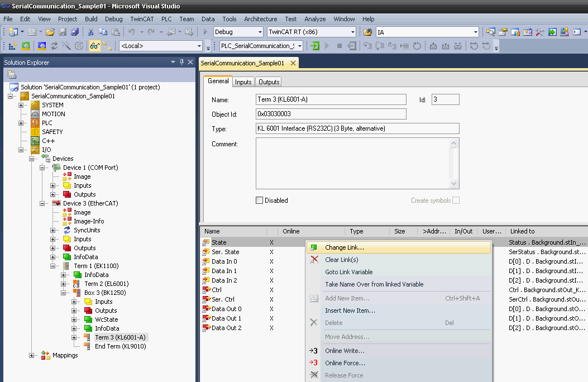Collapse the Device 3 (EtherCAT) node

click(42, 203)
